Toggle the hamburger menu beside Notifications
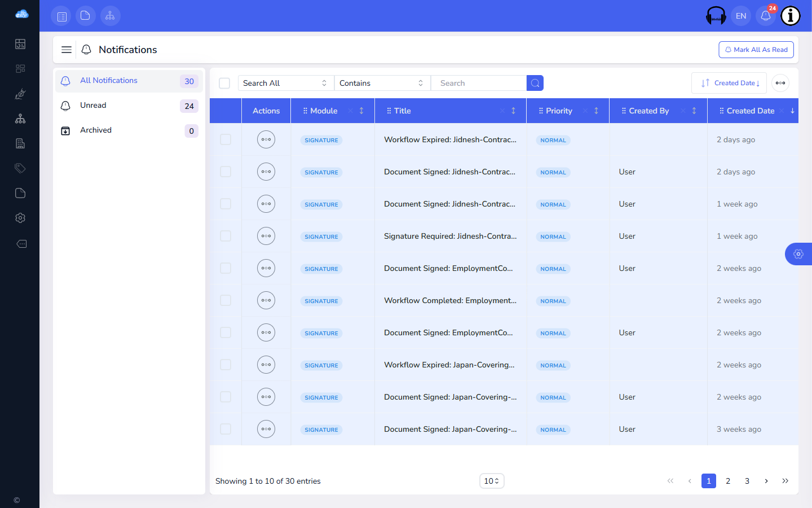This screenshot has height=508, width=812. tap(67, 50)
